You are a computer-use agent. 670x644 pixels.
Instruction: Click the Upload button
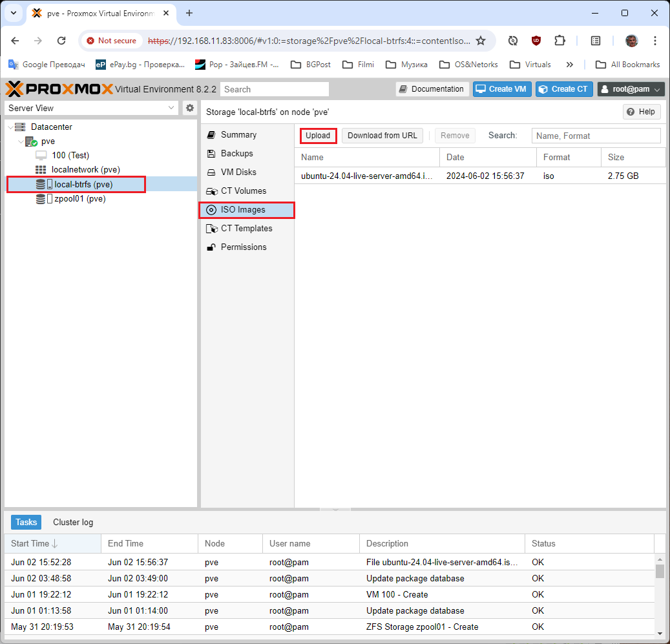click(x=318, y=136)
